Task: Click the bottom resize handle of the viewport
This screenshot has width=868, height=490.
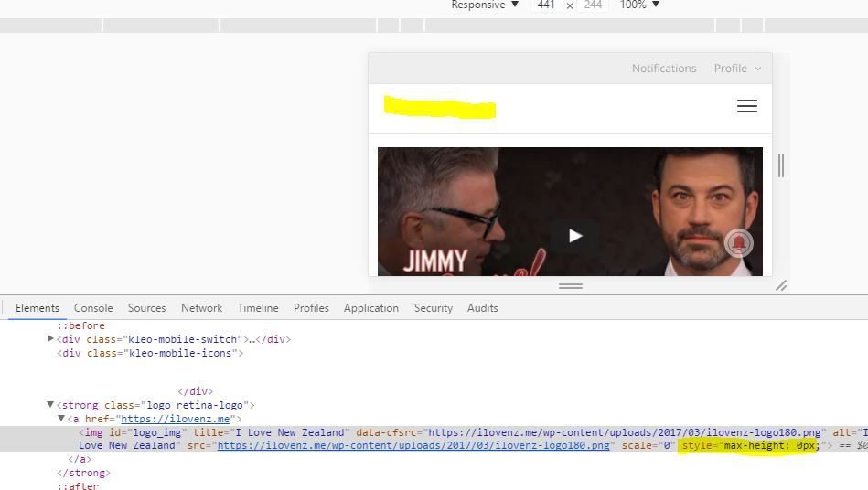Action: (x=571, y=286)
